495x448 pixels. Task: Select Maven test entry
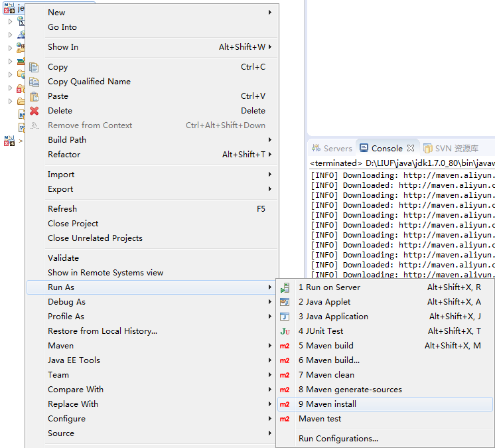coord(385,419)
